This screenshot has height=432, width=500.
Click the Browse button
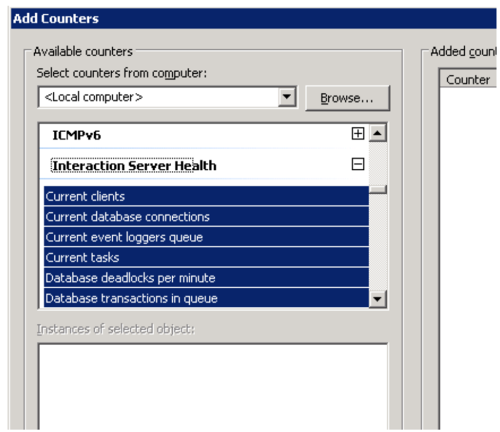pyautogui.click(x=347, y=98)
